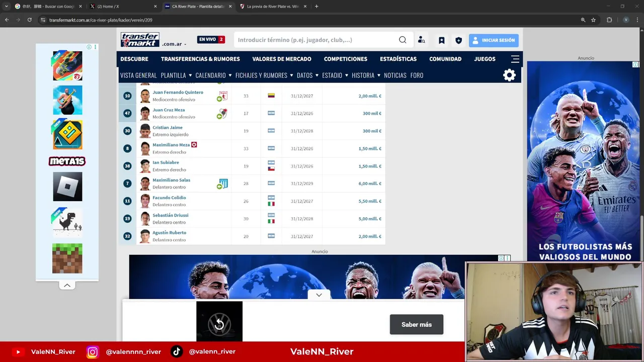Image resolution: width=644 pixels, height=362 pixels.
Task: Click Maximiliano Meza's injury icon
Action: coord(194,145)
